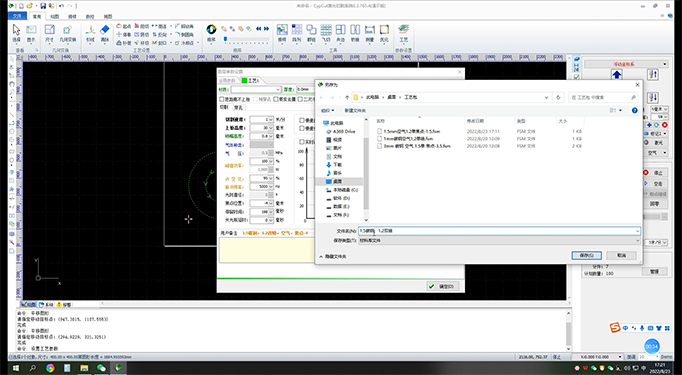Click the refresh icon in Save dialog
682x375 pixels.
tap(558, 97)
